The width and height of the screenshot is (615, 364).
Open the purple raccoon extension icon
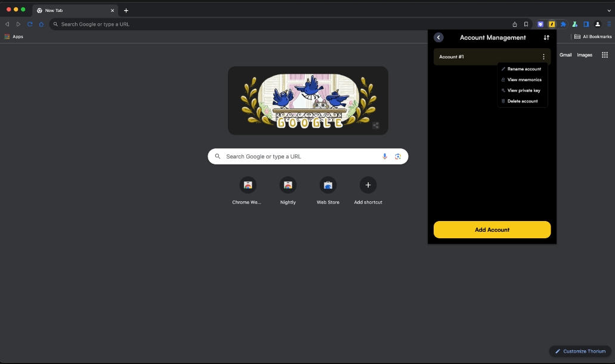[540, 24]
